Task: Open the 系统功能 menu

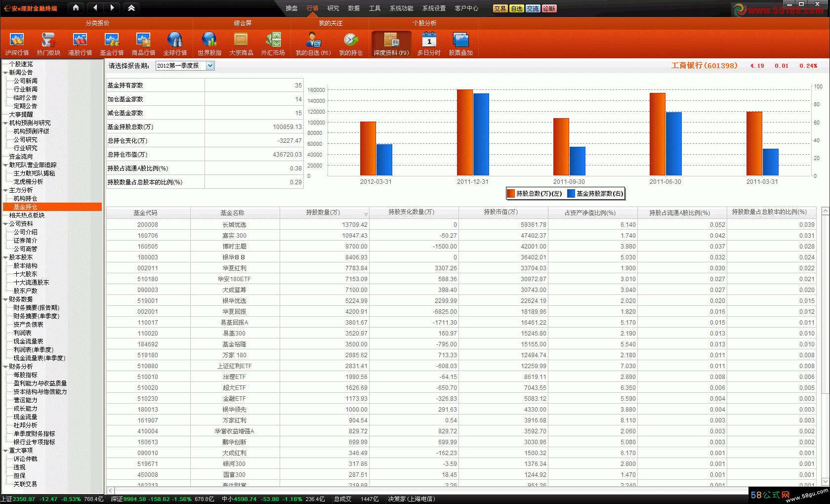Action: point(401,8)
